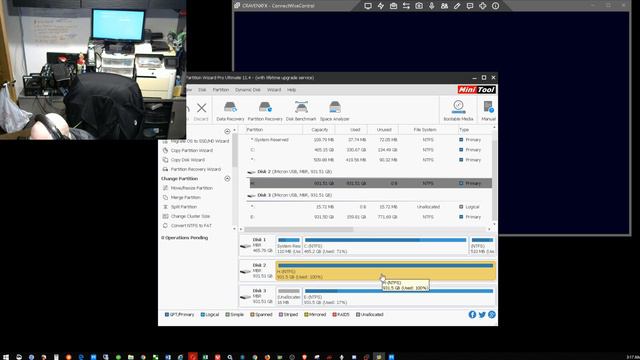Click the Discard toolbar button

coord(201,111)
